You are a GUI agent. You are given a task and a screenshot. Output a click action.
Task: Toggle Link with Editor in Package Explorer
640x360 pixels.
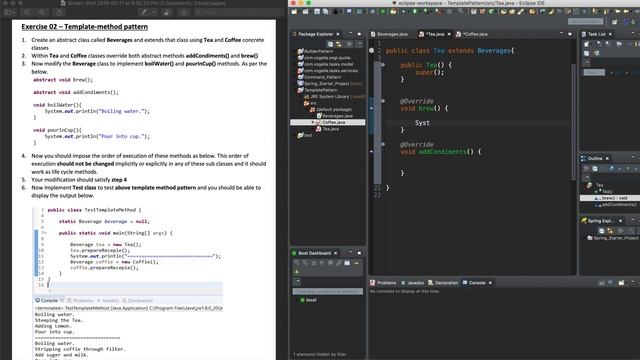pos(339,44)
